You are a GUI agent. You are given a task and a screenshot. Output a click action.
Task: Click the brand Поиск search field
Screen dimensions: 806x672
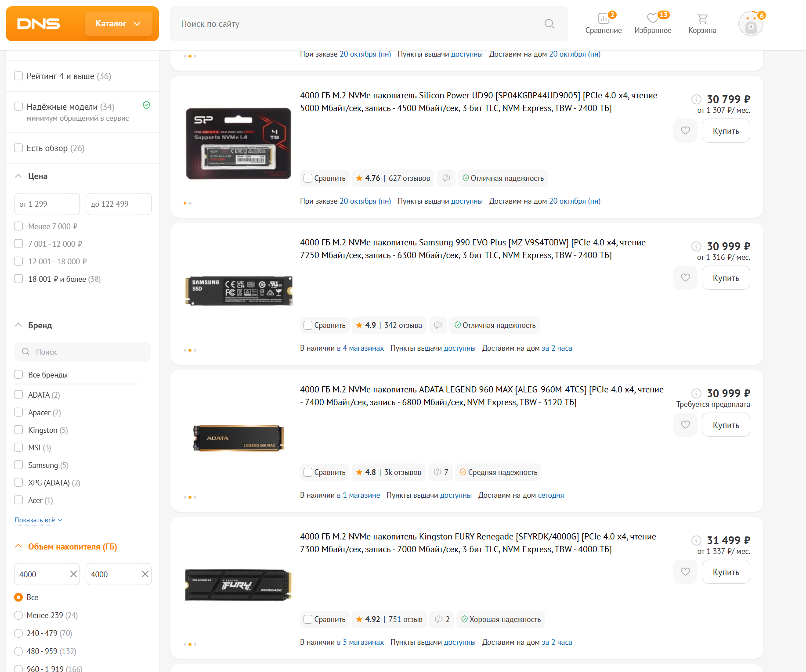point(83,352)
